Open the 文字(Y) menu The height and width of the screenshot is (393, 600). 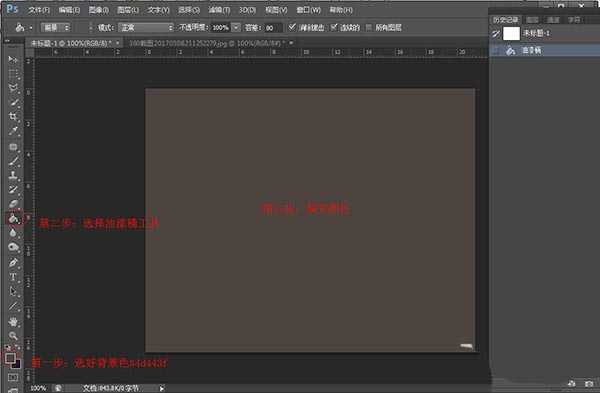[x=158, y=10]
